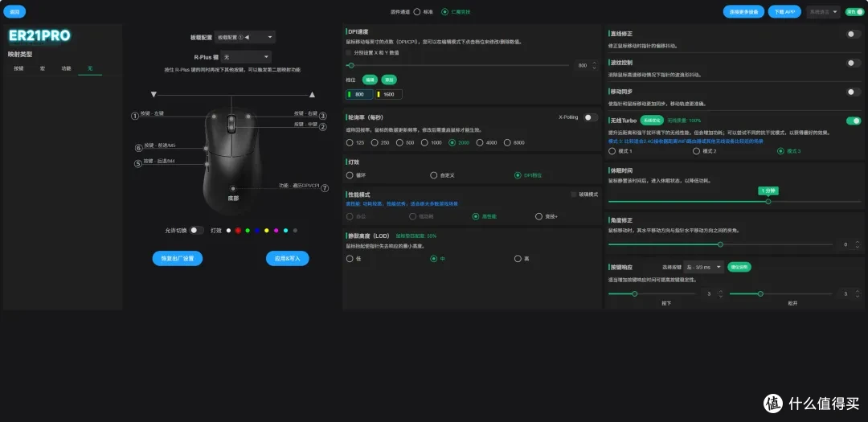
Task: Pick the gray 灯效 color dot
Action: [295, 231]
